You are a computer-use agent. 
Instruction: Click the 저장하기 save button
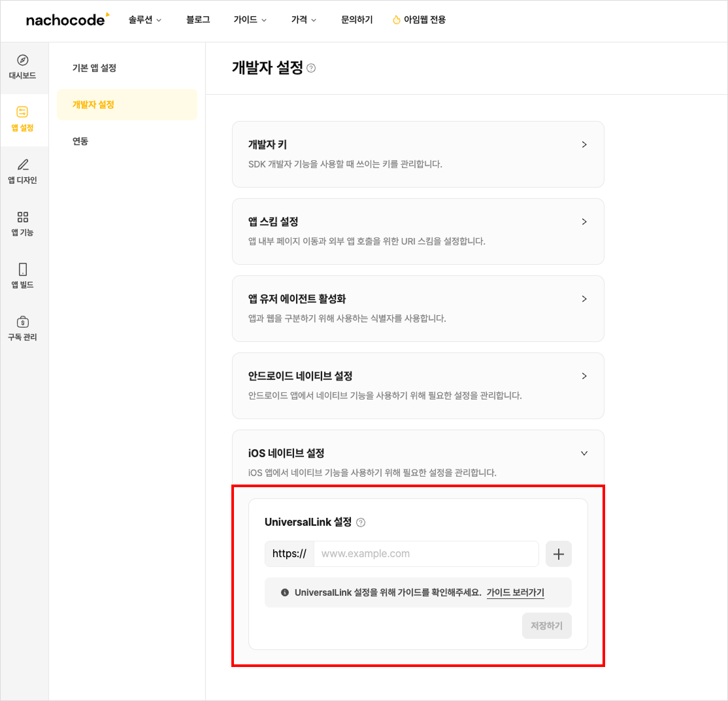pos(546,626)
